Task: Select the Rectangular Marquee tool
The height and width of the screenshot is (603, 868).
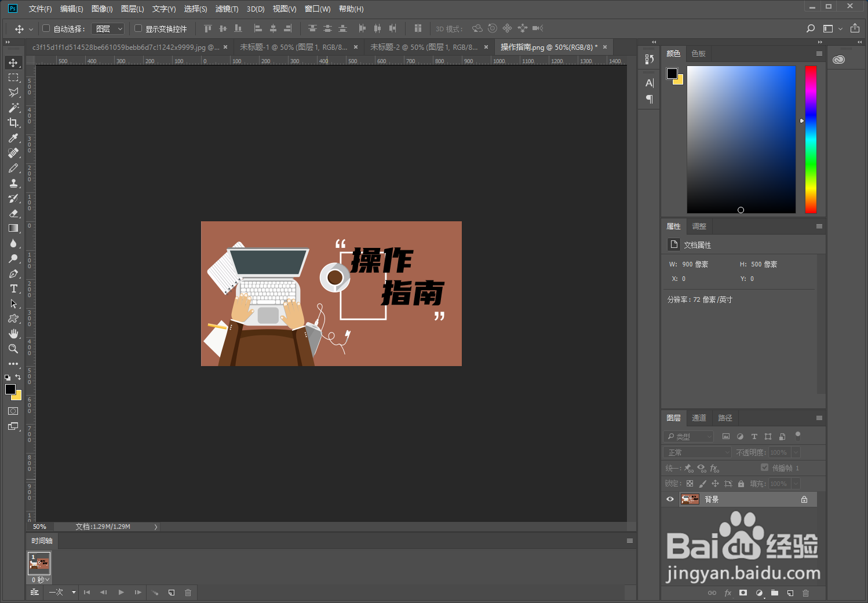Action: [x=13, y=78]
